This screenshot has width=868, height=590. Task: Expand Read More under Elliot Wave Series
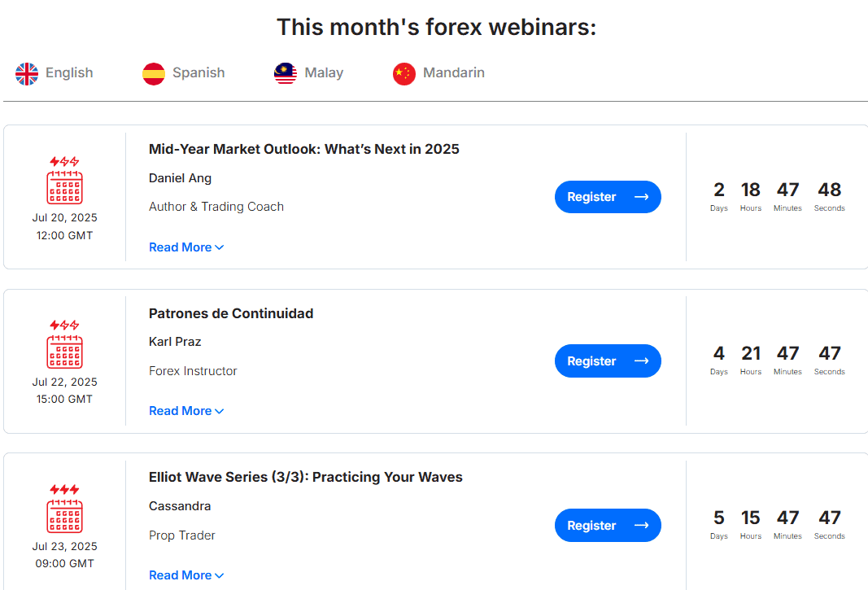click(186, 575)
